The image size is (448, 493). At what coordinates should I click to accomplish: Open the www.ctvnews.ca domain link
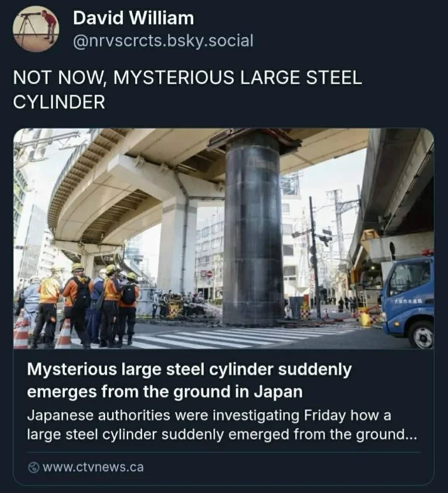coord(93,468)
